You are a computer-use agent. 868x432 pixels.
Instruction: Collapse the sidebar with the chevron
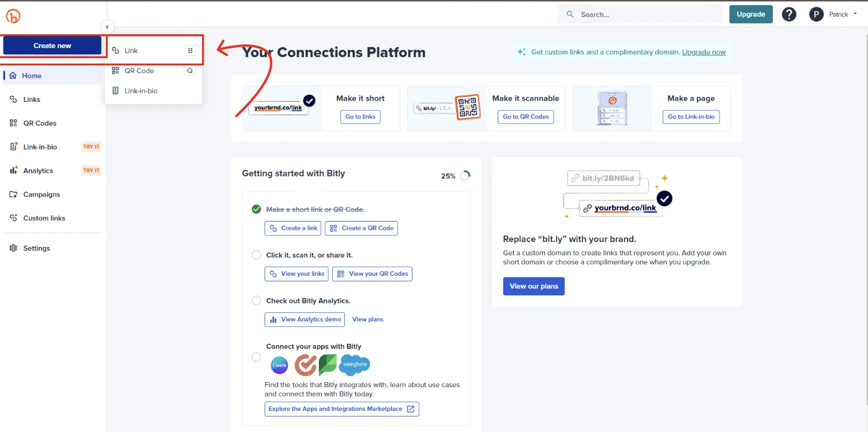click(x=107, y=27)
